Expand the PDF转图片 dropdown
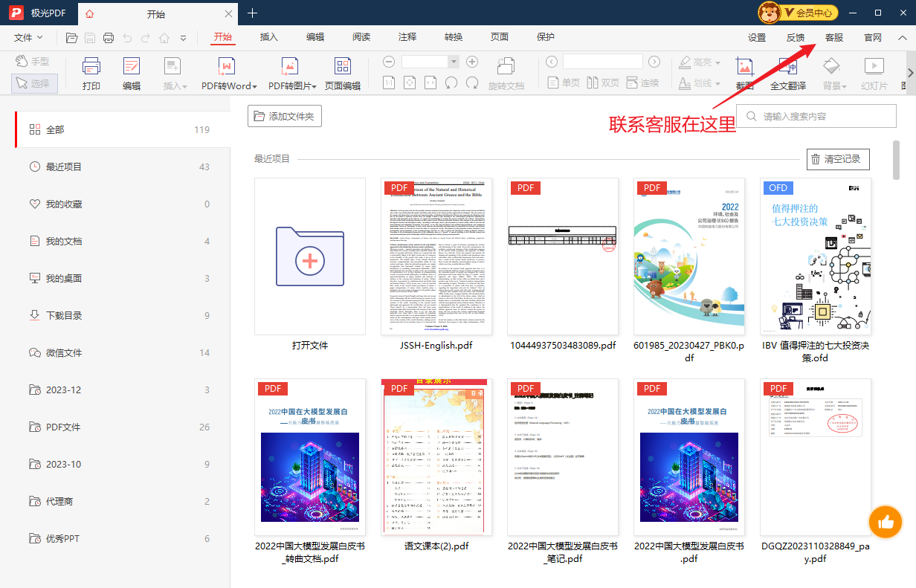 pos(315,86)
